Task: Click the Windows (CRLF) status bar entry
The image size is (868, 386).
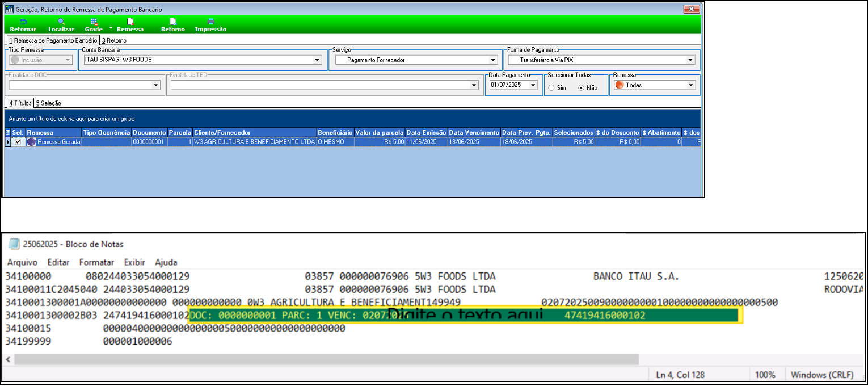Action: pos(823,375)
